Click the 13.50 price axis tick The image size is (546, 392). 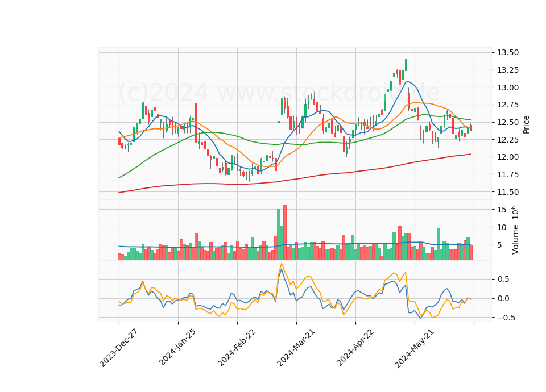tap(508, 52)
